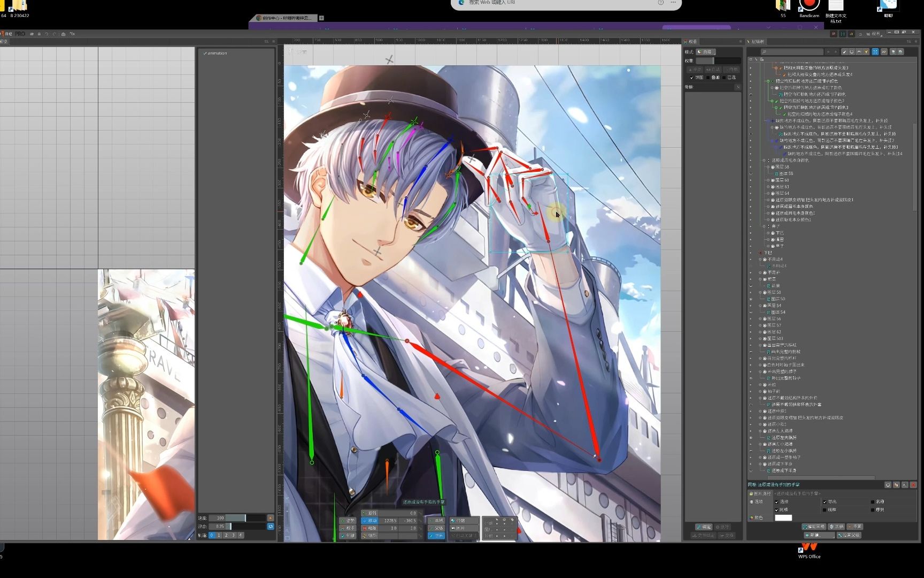924x578 pixels.
Task: Select the browser tab above Spine window
Action: point(286,18)
